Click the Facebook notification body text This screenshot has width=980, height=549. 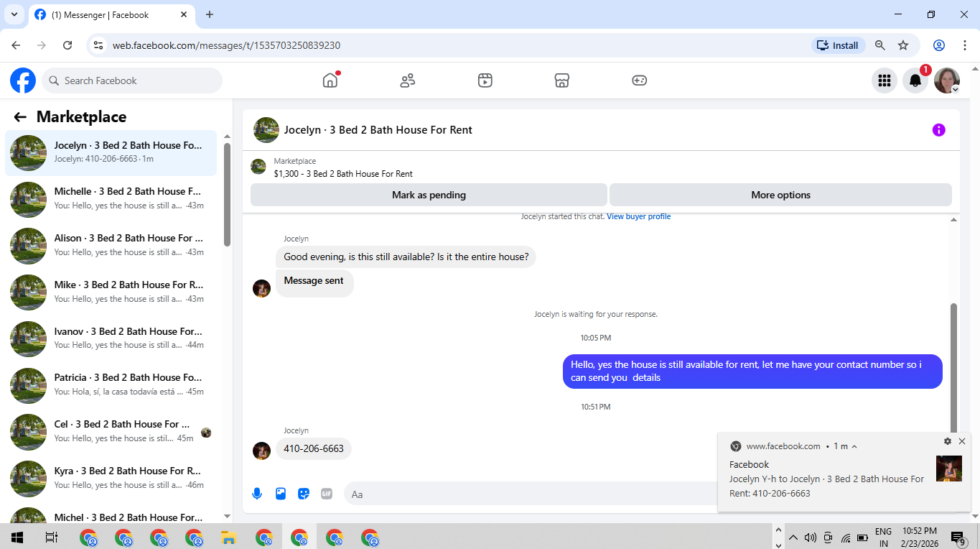(827, 486)
